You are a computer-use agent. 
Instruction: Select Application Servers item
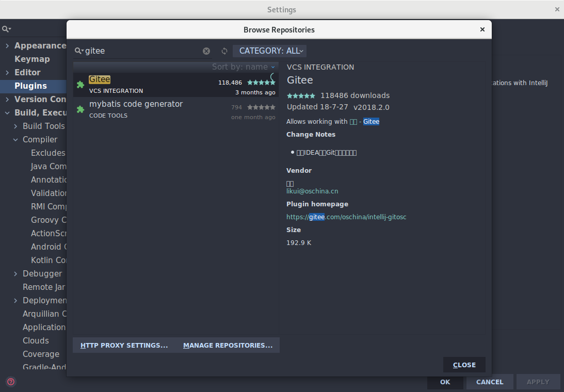44,327
